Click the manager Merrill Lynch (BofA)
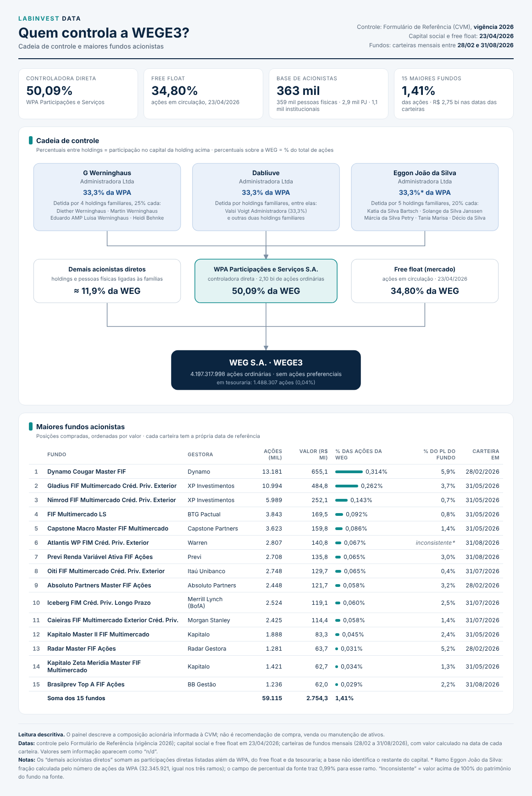Viewport: 532px width, 796px height. tap(205, 603)
